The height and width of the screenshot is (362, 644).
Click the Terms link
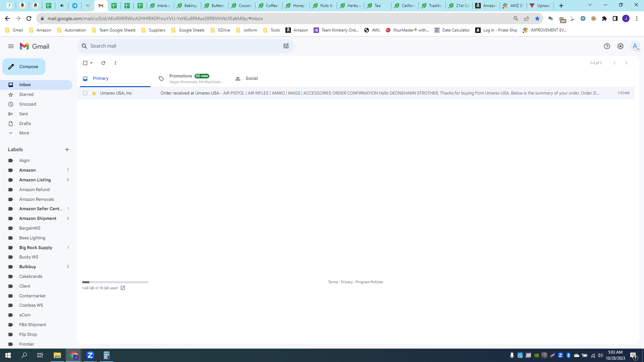[x=333, y=282]
